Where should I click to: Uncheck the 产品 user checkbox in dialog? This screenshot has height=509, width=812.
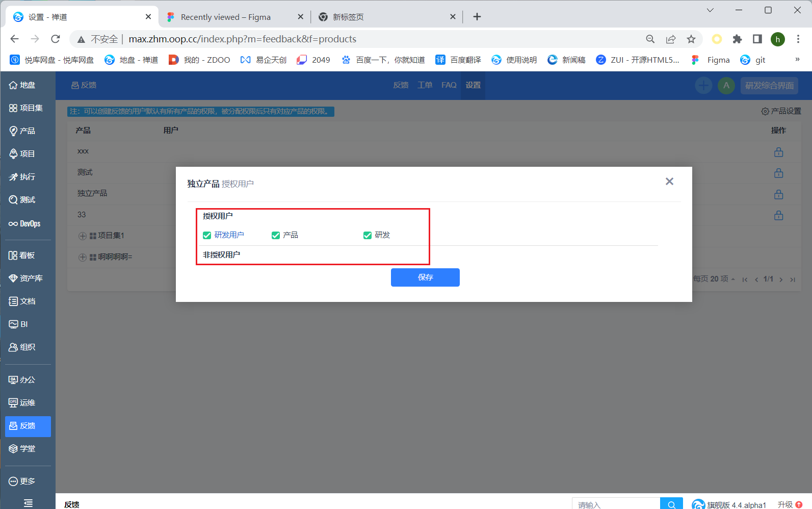[x=276, y=235]
